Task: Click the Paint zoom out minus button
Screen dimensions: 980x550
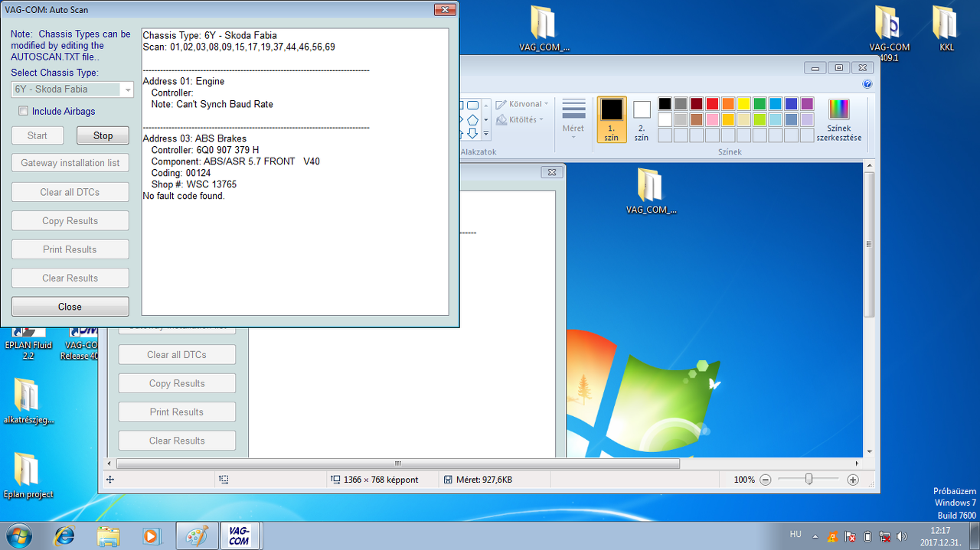Action: 765,480
